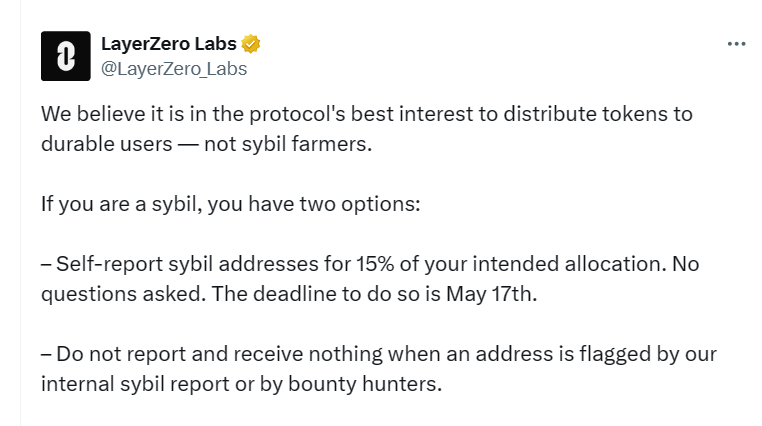Open the LayerZero Labs display name link
Screen dimensions: 762x426
pyautogui.click(x=169, y=44)
